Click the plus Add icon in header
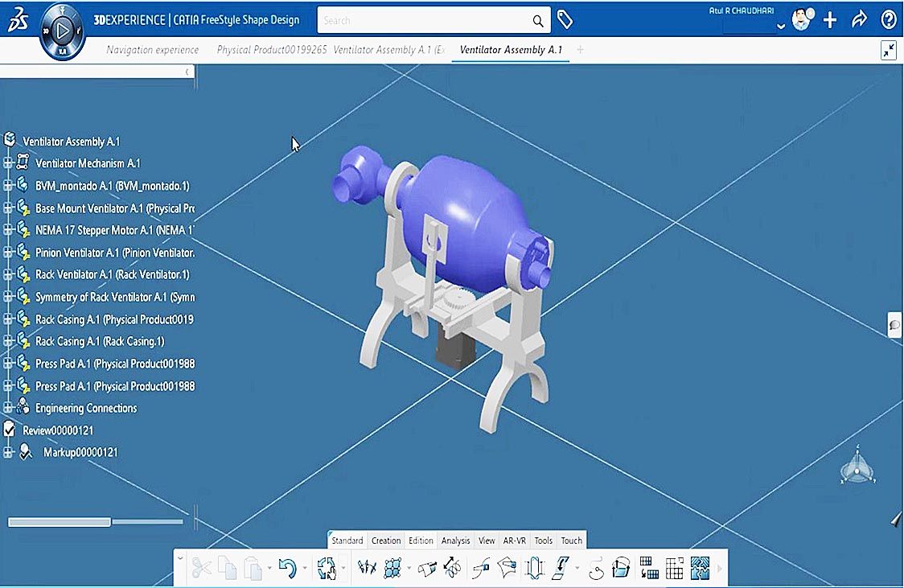This screenshot has width=904, height=588. 830,20
